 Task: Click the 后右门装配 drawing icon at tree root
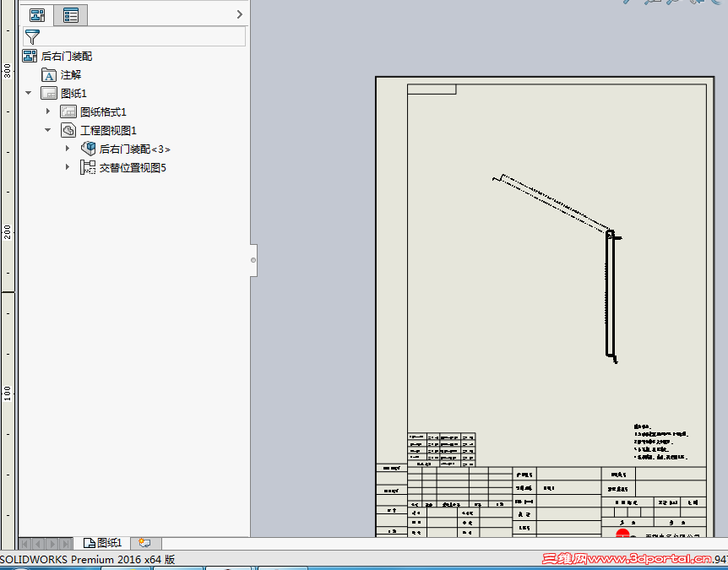coord(30,57)
